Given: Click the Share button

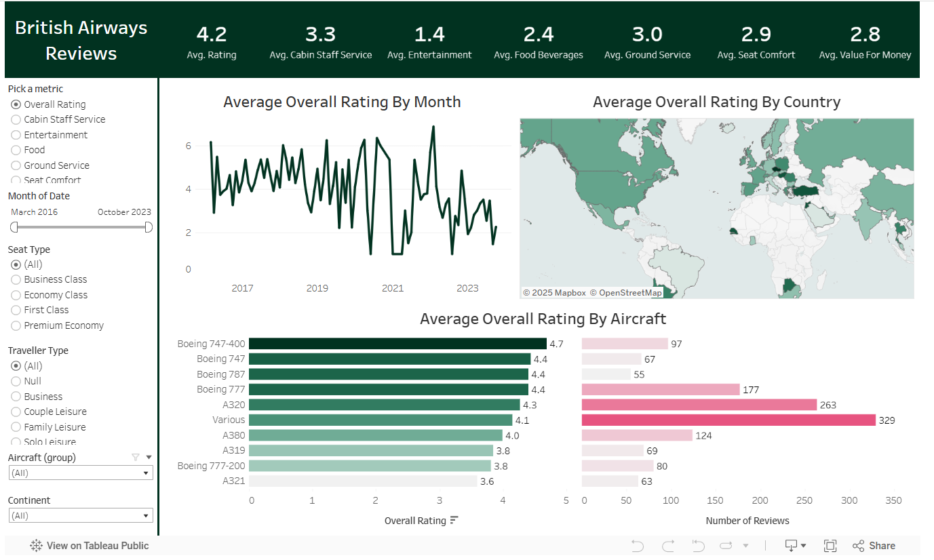Looking at the screenshot, I should 874,546.
